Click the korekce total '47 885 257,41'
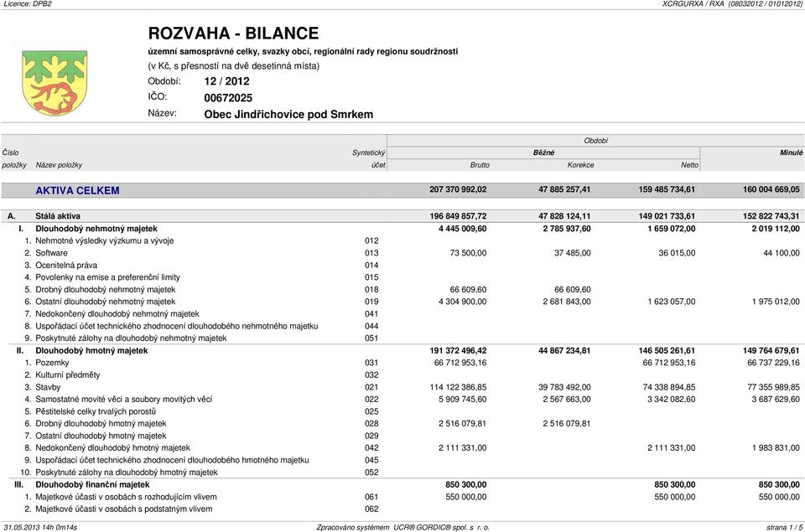Screen dimensions: 805x532 tap(564, 189)
